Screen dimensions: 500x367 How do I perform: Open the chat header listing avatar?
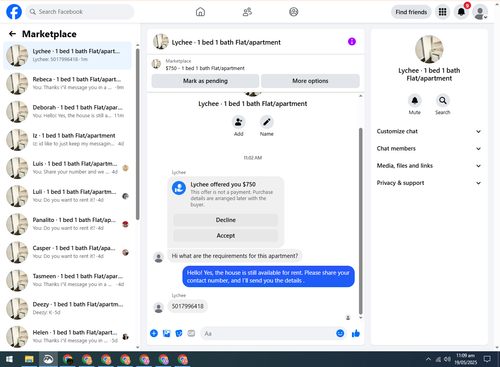pos(161,42)
